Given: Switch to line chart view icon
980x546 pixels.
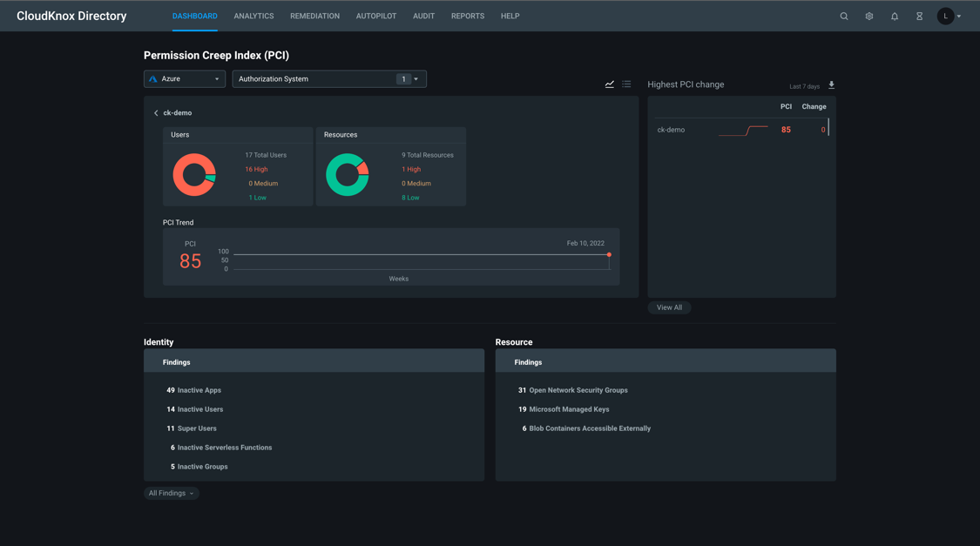Looking at the screenshot, I should pos(610,84).
